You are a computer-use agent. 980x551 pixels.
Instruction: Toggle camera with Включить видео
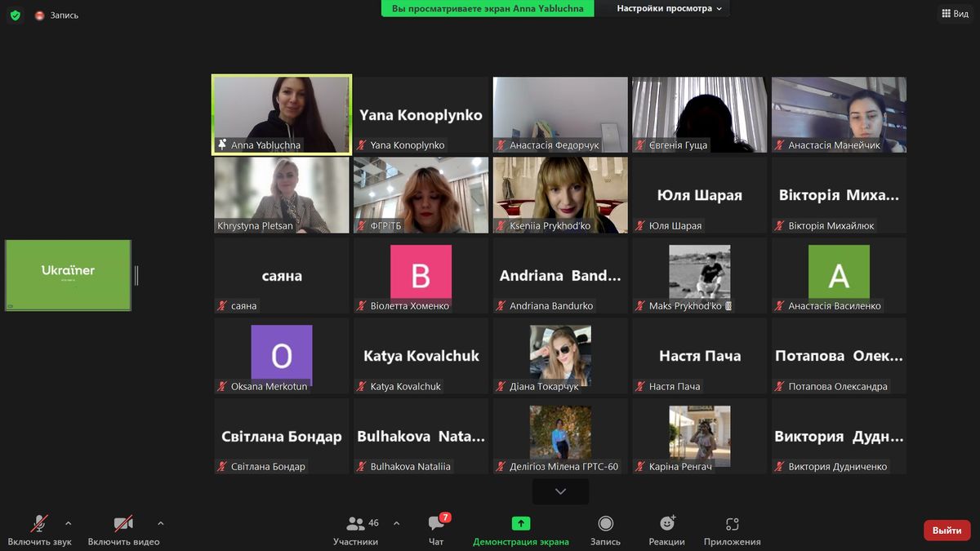coord(123,530)
